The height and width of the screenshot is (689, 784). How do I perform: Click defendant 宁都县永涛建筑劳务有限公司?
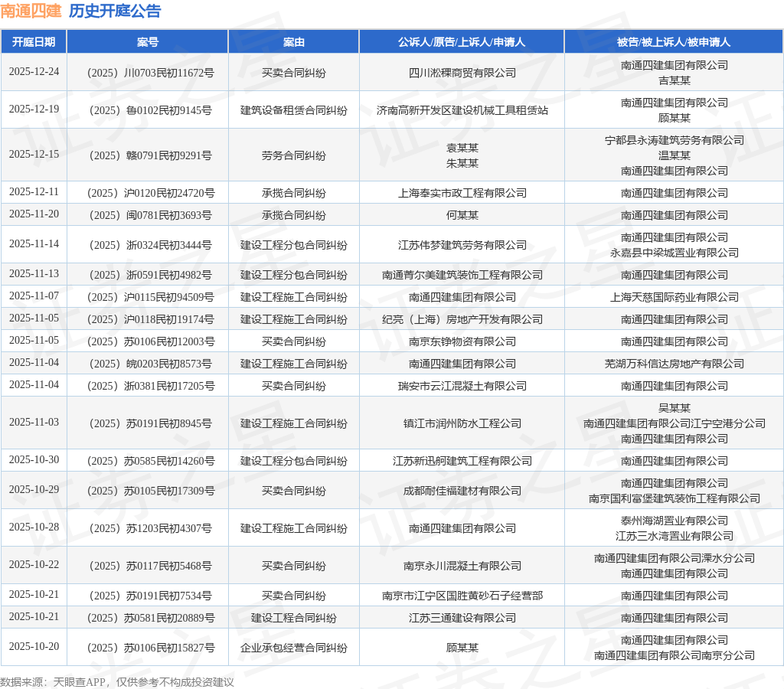click(674, 141)
